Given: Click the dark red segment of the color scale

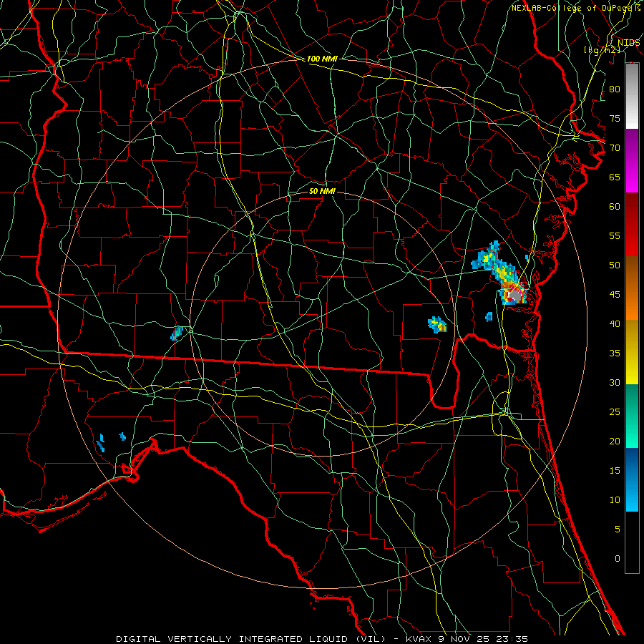Looking at the screenshot, I should click(632, 224).
